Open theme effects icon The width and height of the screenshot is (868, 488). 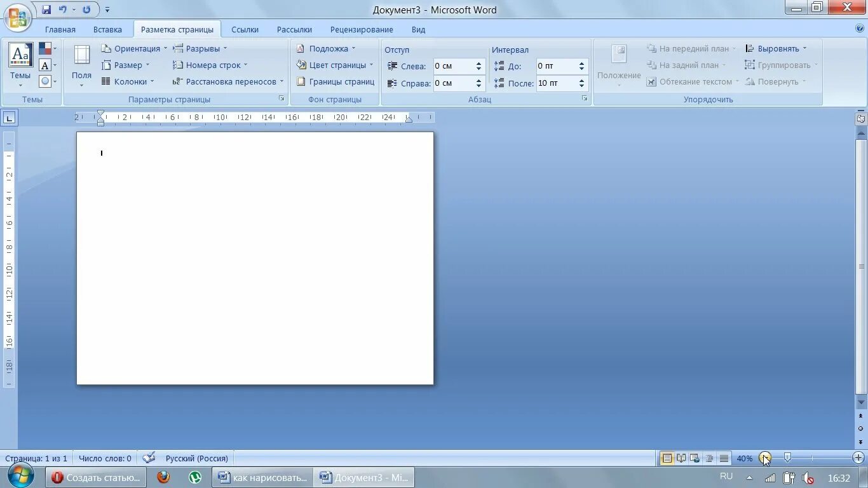click(x=48, y=81)
